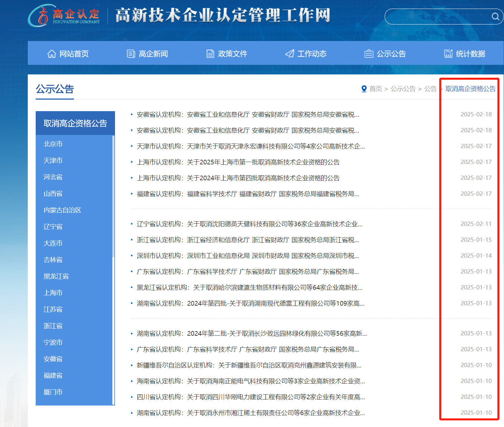Image resolution: width=504 pixels, height=427 pixels.
Task: Go to 公告 in breadcrumb
Action: tap(431, 89)
